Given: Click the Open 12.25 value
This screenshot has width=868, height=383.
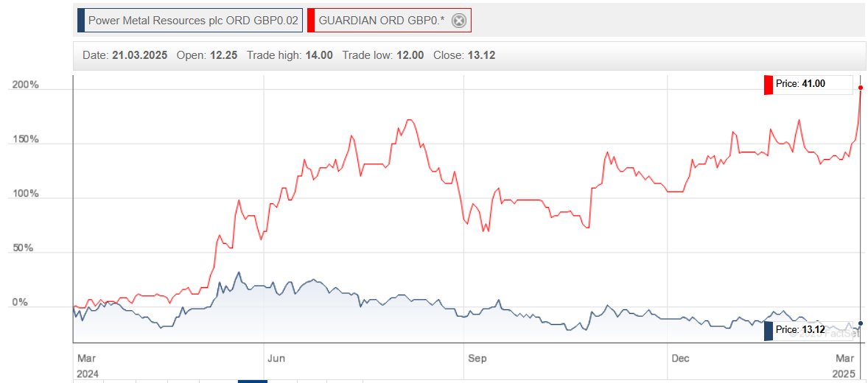Looking at the screenshot, I should 224,55.
